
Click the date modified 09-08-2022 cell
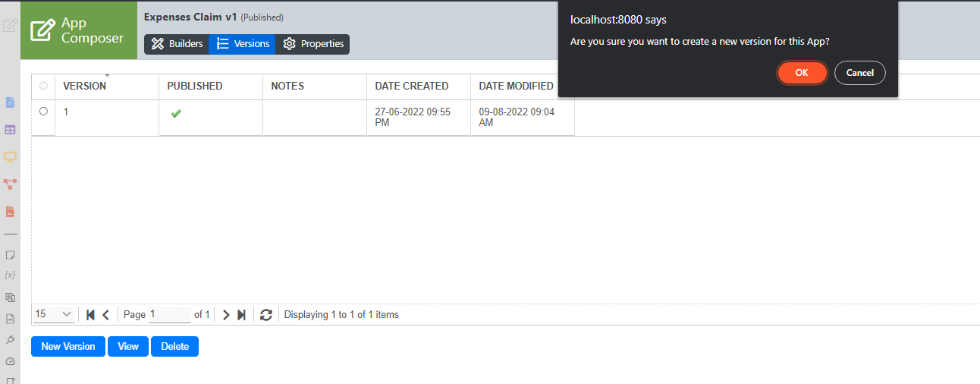tap(523, 118)
